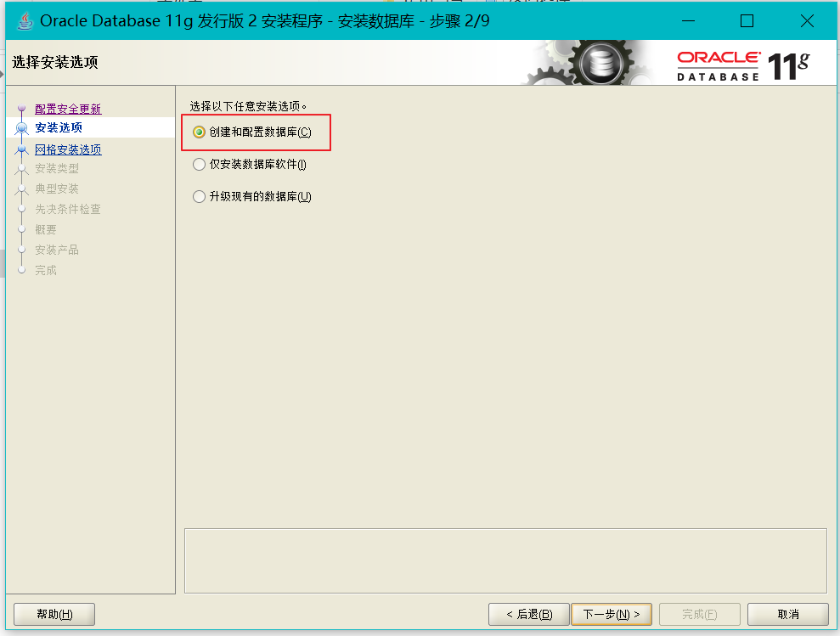Viewport: 840px width, 636px height.
Task: Click the 安装选项 current step
Action: pyautogui.click(x=59, y=127)
